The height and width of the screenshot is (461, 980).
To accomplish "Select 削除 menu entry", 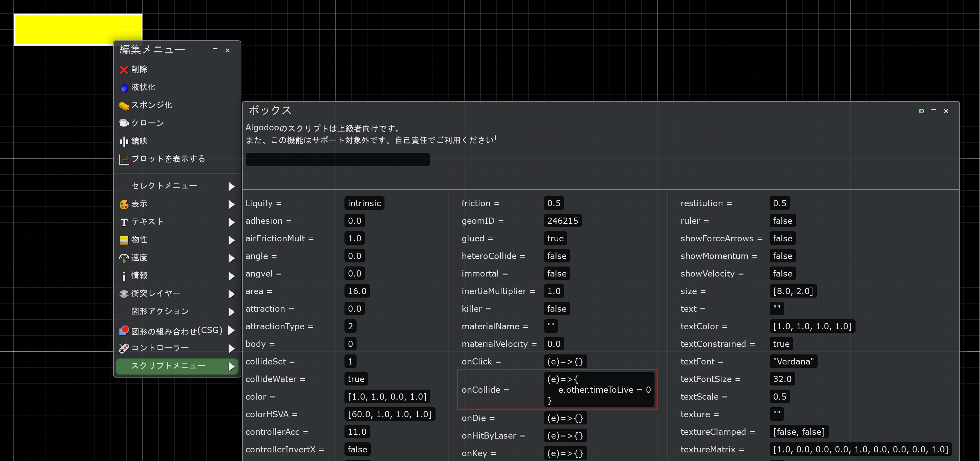I will pos(177,70).
